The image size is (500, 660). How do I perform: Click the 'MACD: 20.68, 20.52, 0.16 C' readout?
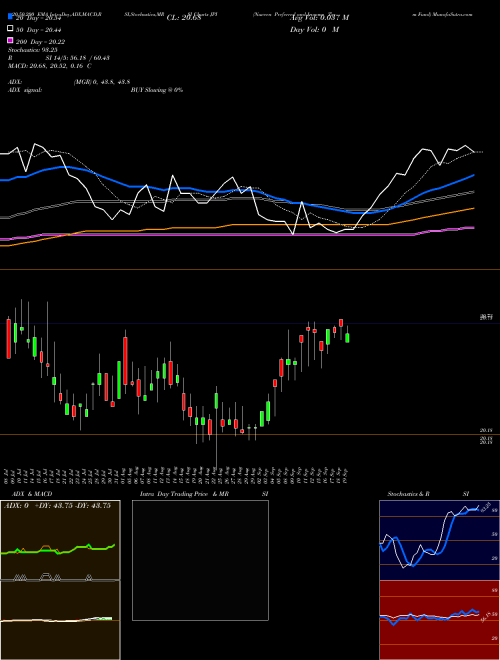tap(50, 66)
